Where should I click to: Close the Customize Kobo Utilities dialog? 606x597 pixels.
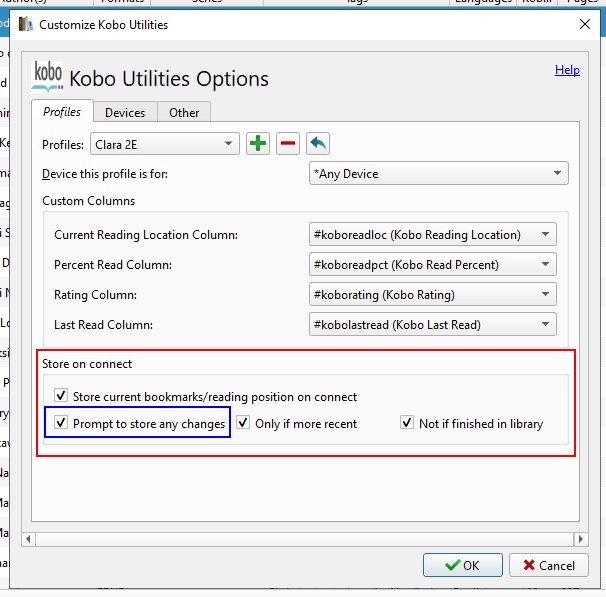pyautogui.click(x=585, y=24)
